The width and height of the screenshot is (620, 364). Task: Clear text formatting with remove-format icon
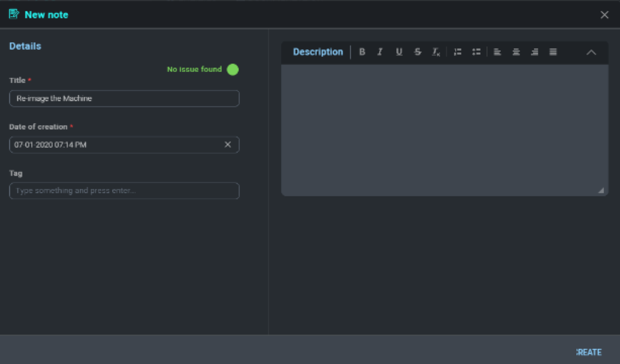pyautogui.click(x=436, y=52)
